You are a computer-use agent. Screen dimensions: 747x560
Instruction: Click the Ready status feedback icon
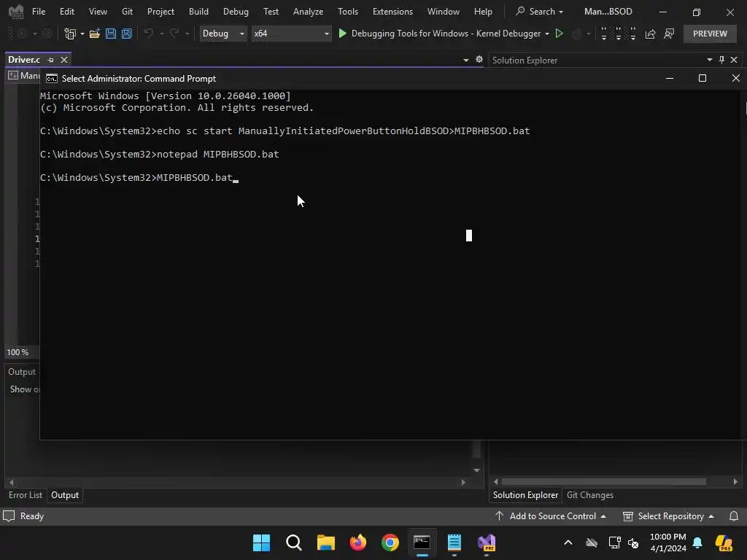[9, 516]
